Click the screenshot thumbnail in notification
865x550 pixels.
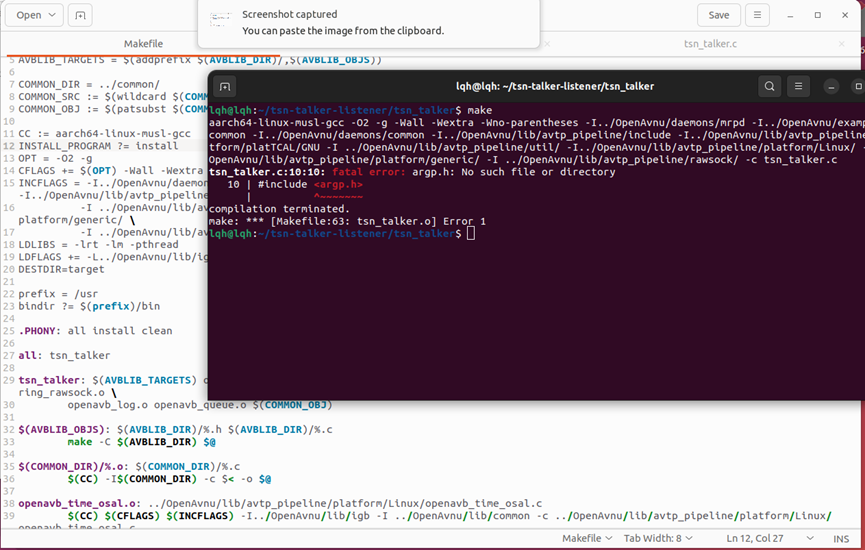click(221, 20)
